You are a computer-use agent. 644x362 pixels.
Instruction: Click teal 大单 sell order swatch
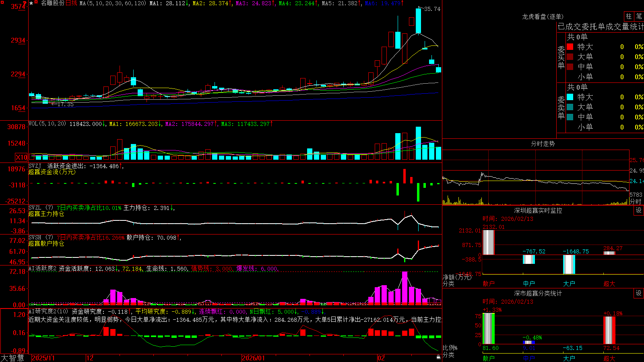tap(570, 107)
